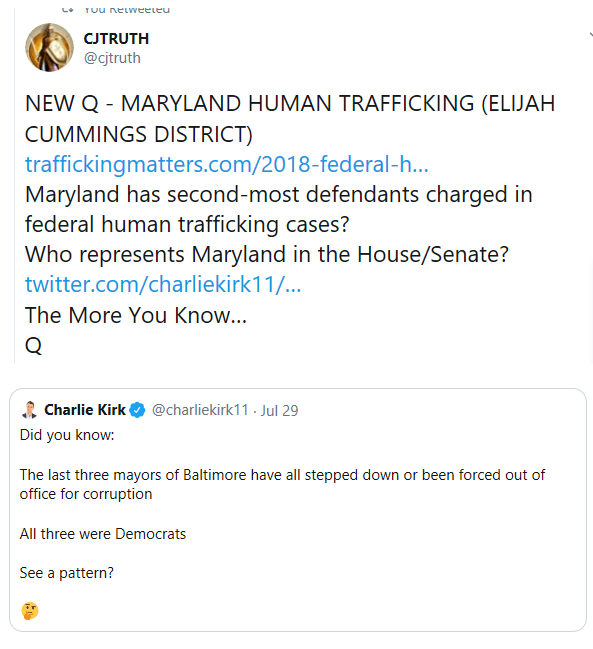Open the quoted Charlie Kirk tweet card

(298, 510)
